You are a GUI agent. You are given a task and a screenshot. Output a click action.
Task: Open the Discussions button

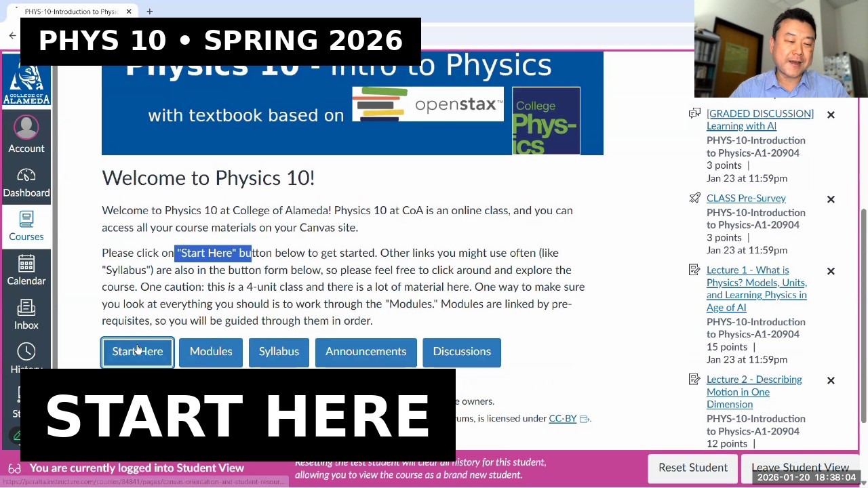(x=462, y=352)
